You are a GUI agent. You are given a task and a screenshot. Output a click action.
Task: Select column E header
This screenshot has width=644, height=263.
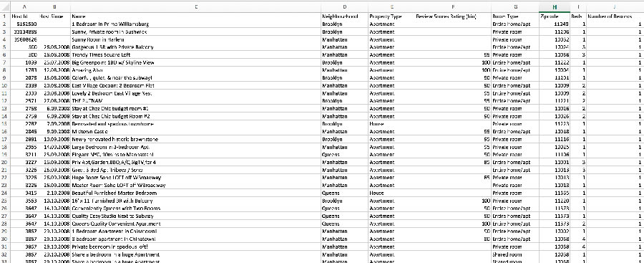click(x=392, y=6)
